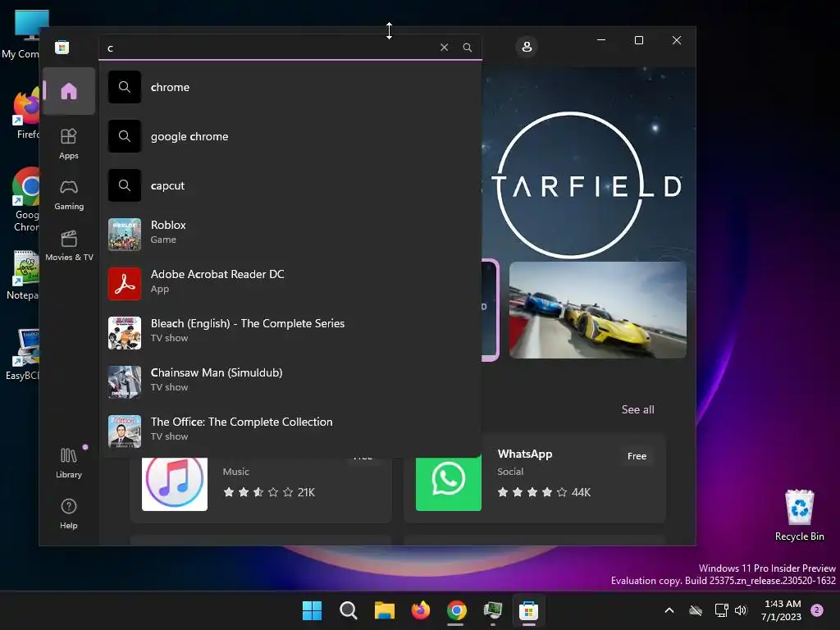The width and height of the screenshot is (840, 630).
Task: Click the Adobe Acrobat red icon
Action: 125,283
